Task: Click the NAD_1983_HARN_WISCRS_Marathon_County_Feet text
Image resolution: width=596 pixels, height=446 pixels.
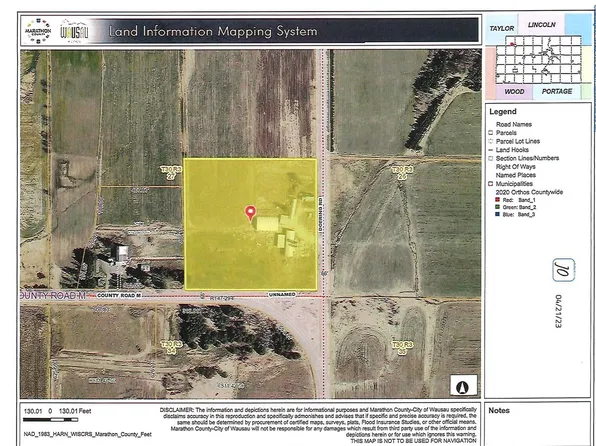Action: 88,434
